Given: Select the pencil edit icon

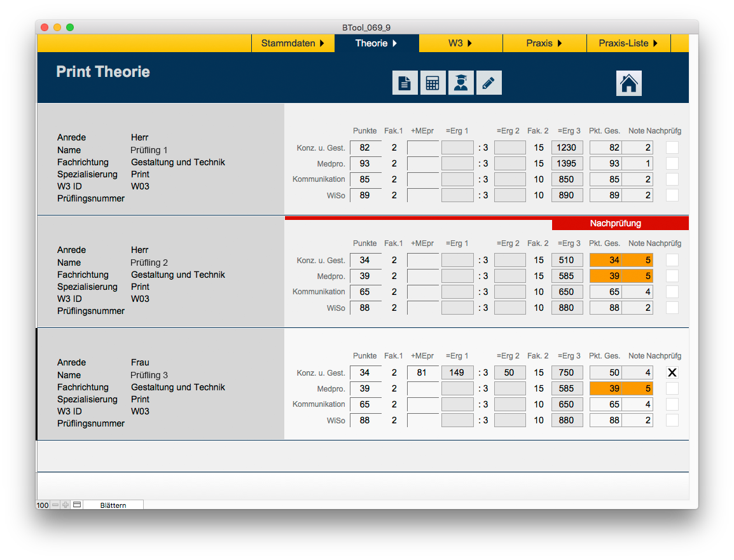Looking at the screenshot, I should pyautogui.click(x=488, y=83).
